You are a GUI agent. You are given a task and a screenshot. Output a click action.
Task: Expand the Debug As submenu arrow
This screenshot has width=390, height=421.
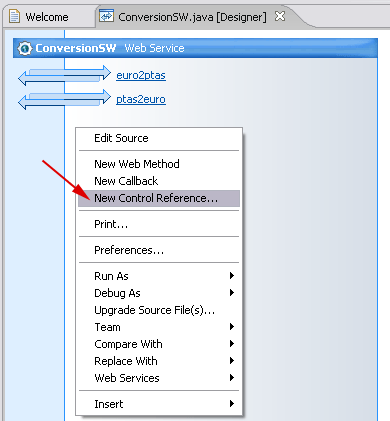pos(232,293)
